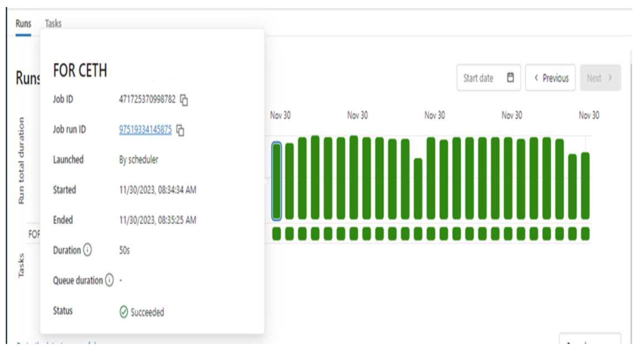Click the last green task status square
644x359 pixels.
(585, 234)
